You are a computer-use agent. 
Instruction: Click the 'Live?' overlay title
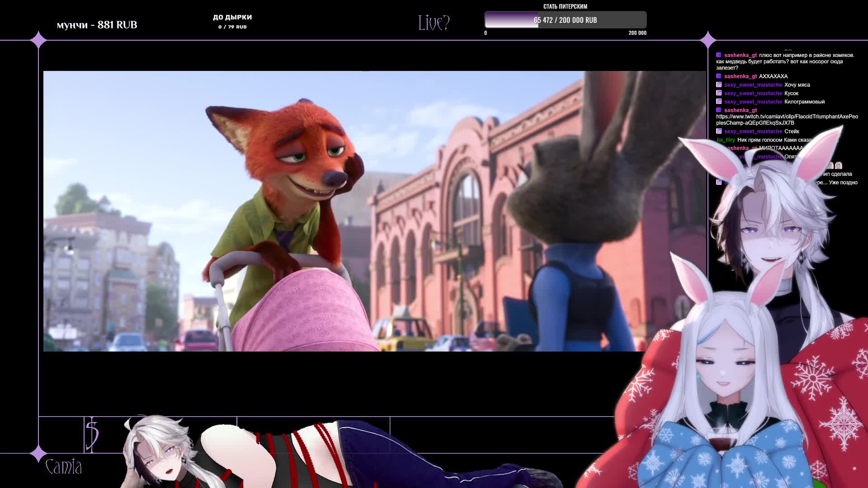(x=434, y=23)
